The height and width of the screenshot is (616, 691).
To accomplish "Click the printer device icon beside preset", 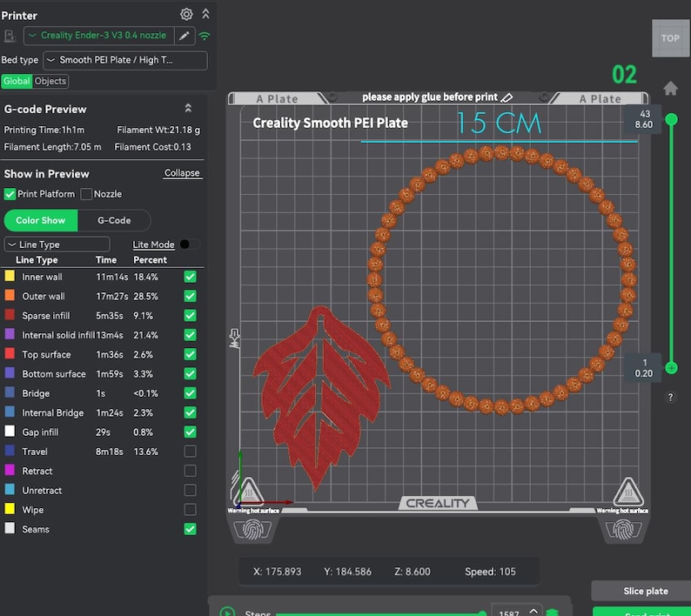I will click(10, 36).
